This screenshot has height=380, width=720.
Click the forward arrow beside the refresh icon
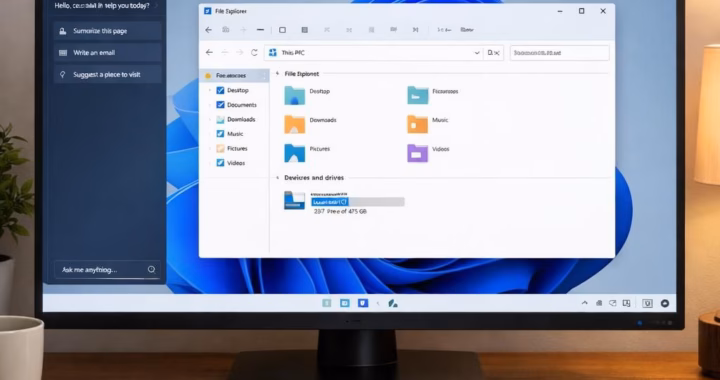[x=239, y=53]
